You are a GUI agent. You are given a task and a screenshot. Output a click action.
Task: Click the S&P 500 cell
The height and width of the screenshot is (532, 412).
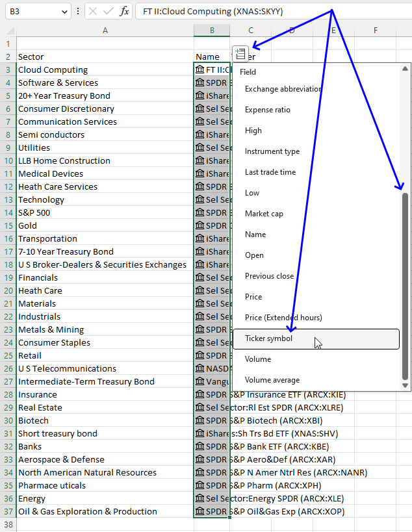coord(105,212)
